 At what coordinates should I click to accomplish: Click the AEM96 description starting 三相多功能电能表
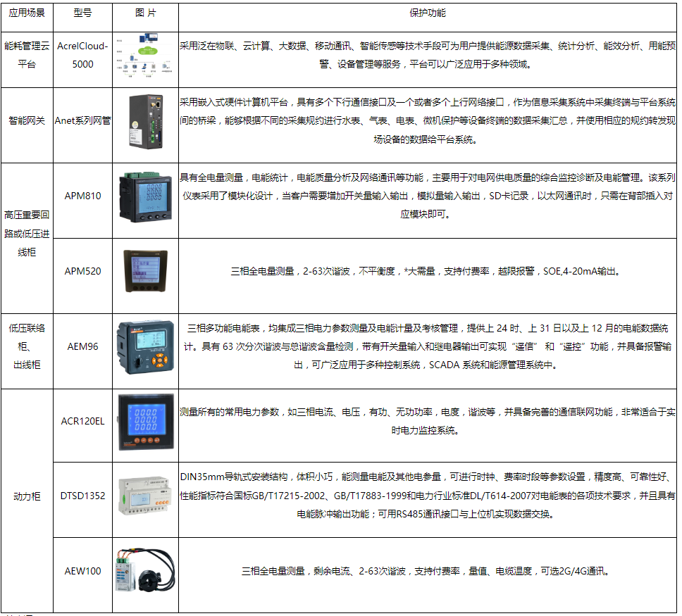point(428,346)
